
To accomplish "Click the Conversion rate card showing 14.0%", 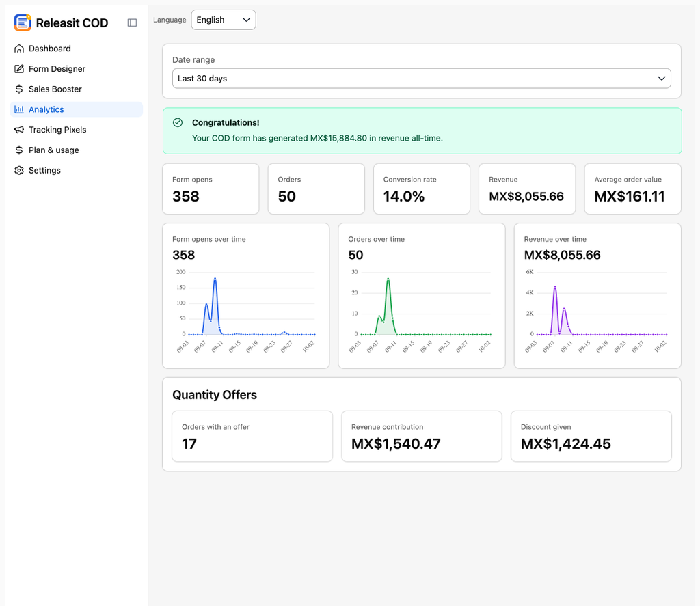I will 421,189.
